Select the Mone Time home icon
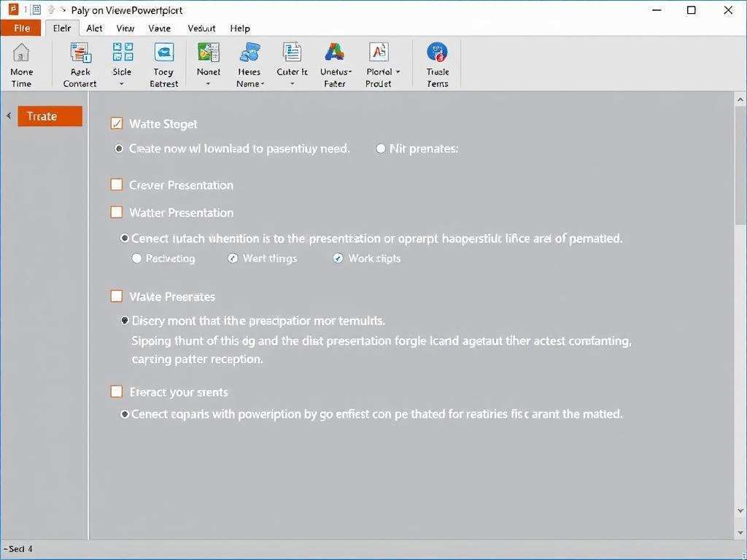 point(21,63)
